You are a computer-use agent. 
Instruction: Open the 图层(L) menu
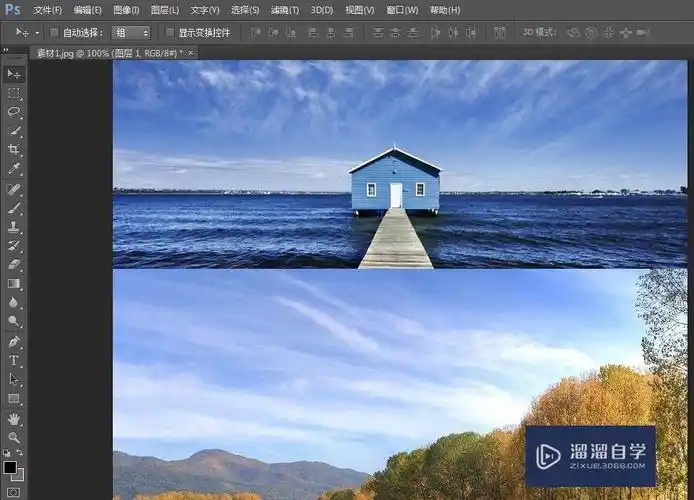coord(166,10)
